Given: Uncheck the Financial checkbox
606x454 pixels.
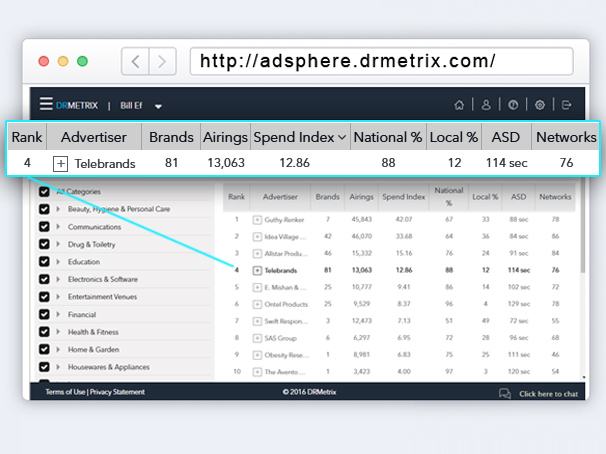Looking at the screenshot, I should point(44,314).
